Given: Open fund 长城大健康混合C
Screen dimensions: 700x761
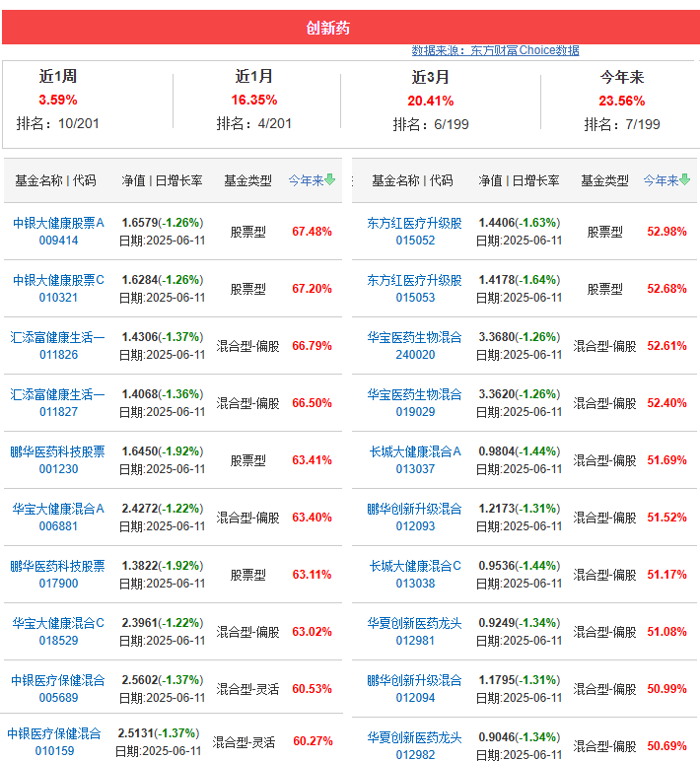Looking at the screenshot, I should (415, 566).
